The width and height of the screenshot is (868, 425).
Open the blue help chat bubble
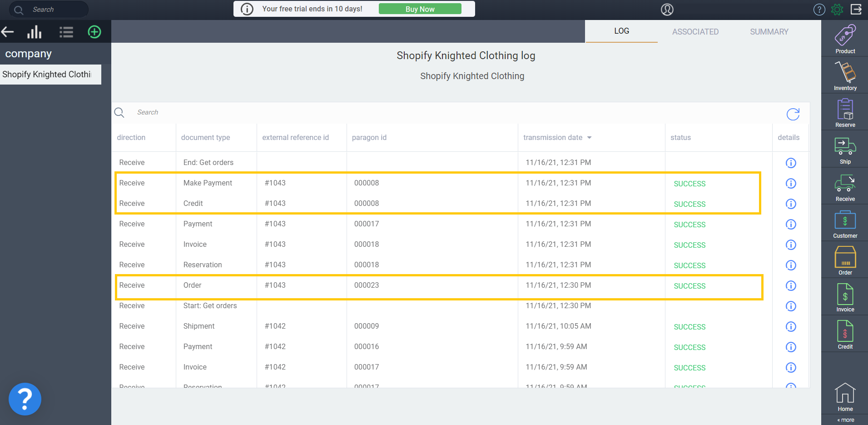pyautogui.click(x=25, y=399)
